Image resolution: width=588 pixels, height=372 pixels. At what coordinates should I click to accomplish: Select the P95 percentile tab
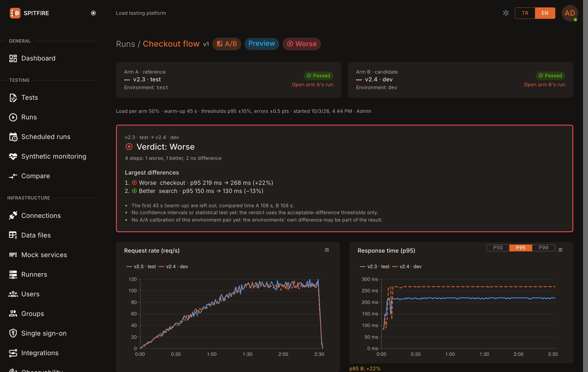[x=520, y=248]
